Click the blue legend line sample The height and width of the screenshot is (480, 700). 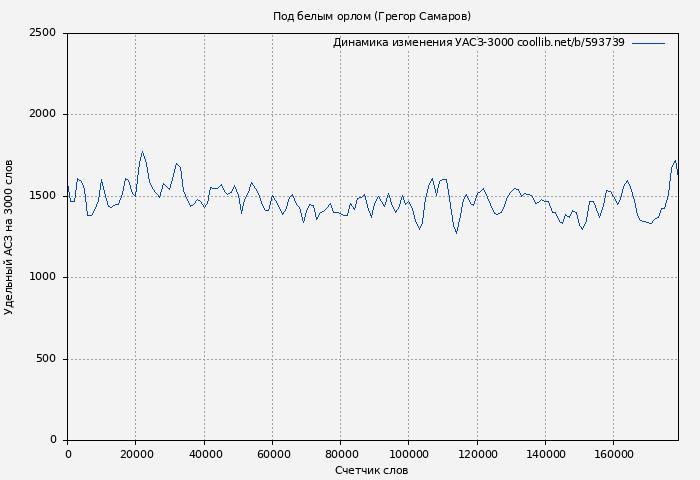click(648, 43)
